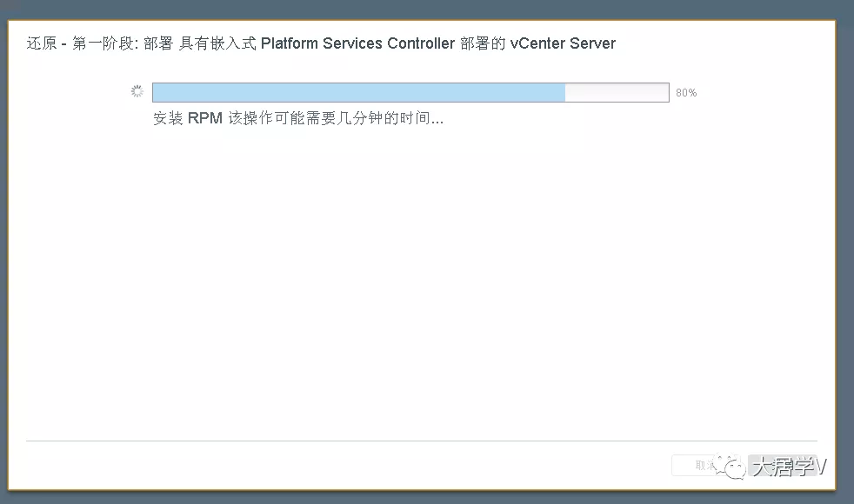The width and height of the screenshot is (854, 504).
Task: Click the install progress bar
Action: (x=410, y=92)
